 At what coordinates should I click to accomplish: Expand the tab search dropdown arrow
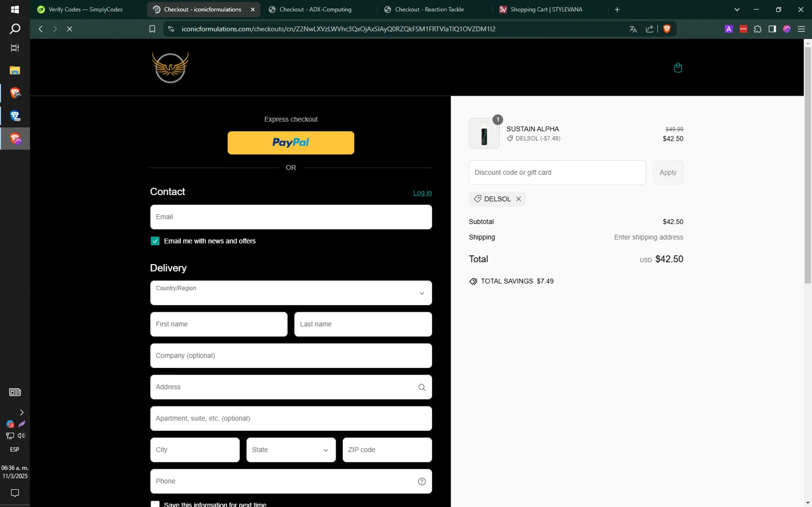click(x=737, y=10)
